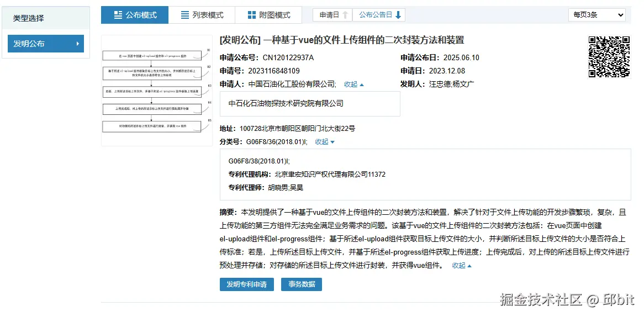Click the arrow icon beside 发明公布

[77, 44]
